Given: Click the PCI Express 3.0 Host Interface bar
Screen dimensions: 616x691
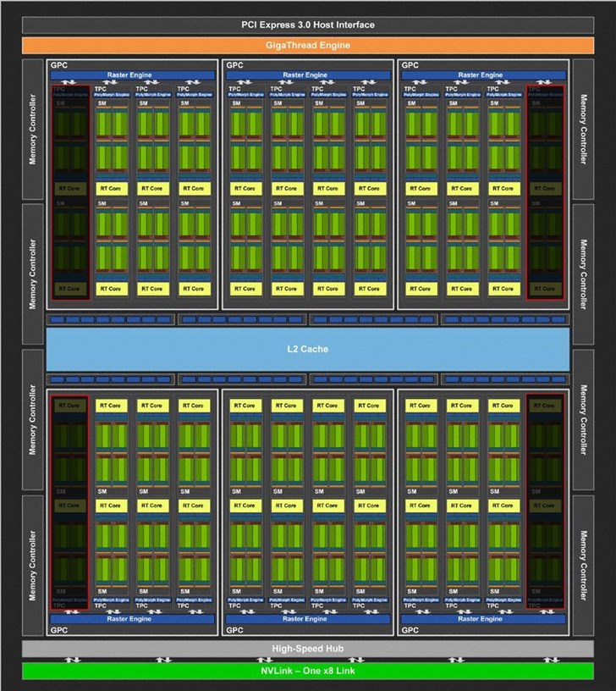Looking at the screenshot, I should pyautogui.click(x=308, y=25).
